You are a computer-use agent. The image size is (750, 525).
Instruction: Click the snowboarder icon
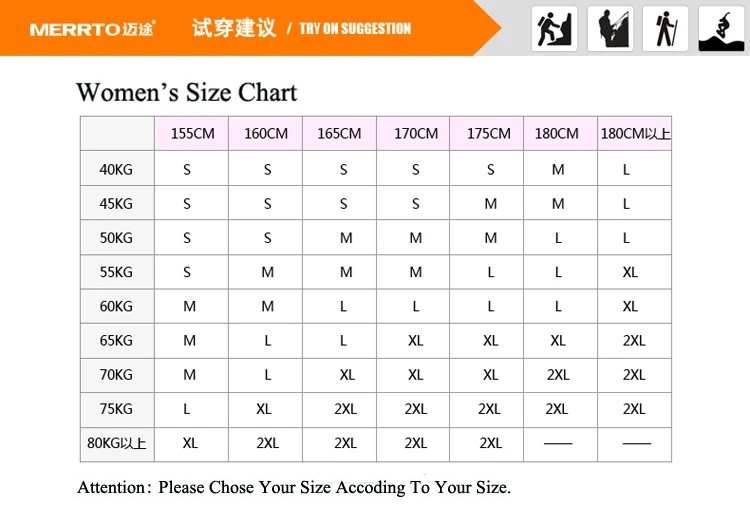coord(721,29)
